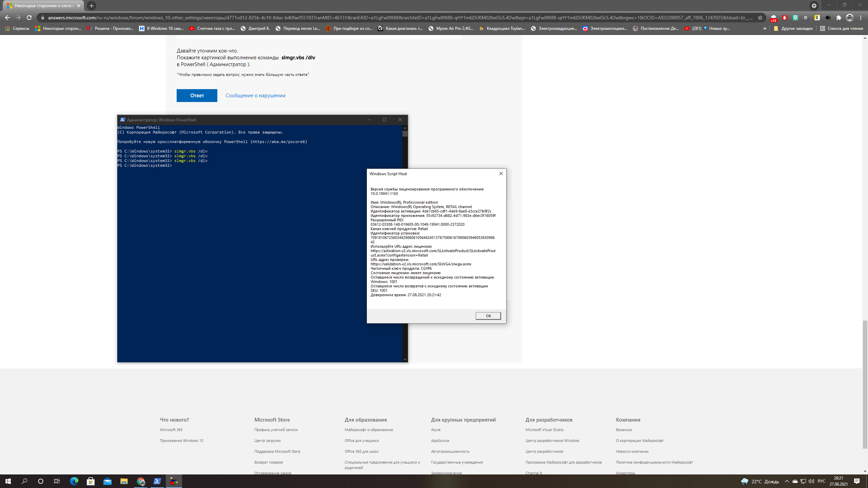The height and width of the screenshot is (488, 868).
Task: Click the black speaker volume extension icon
Action: click(828, 18)
